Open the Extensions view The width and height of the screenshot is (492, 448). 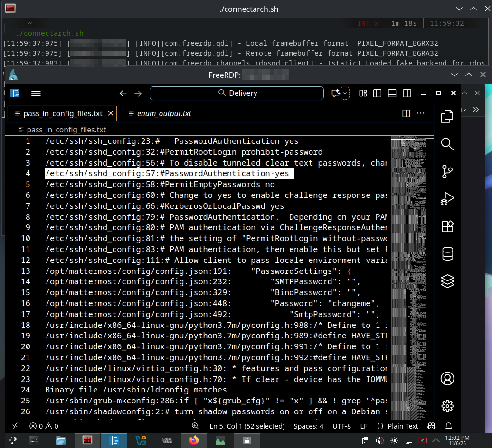pos(447,226)
